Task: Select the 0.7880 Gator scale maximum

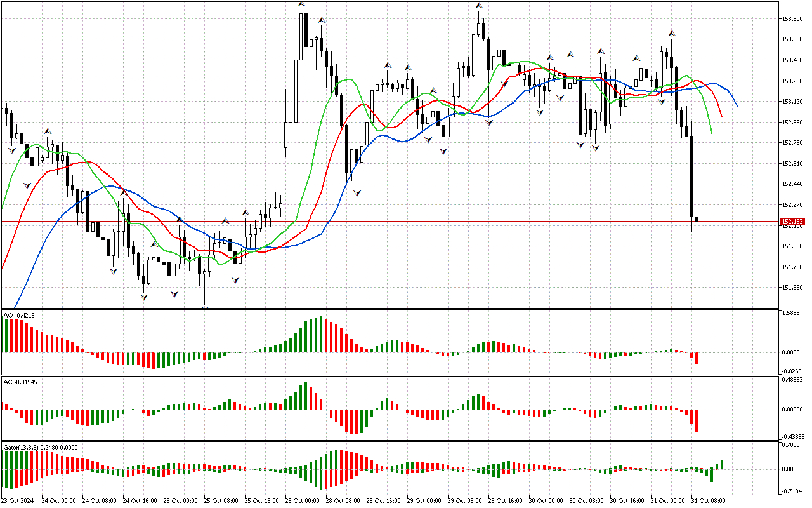Action: pos(792,446)
